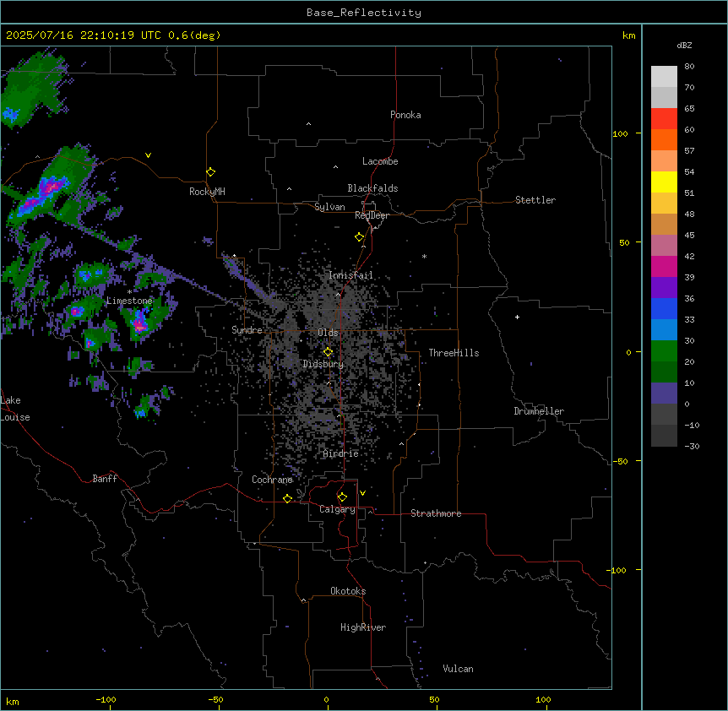Select the yellow 51-54 dBZ legend swatch

(x=664, y=182)
